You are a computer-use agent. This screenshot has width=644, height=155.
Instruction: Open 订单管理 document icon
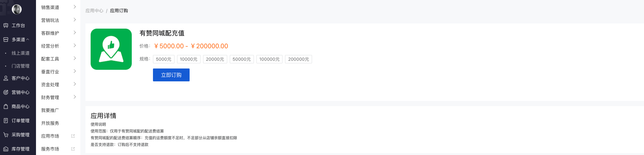[x=6, y=121]
